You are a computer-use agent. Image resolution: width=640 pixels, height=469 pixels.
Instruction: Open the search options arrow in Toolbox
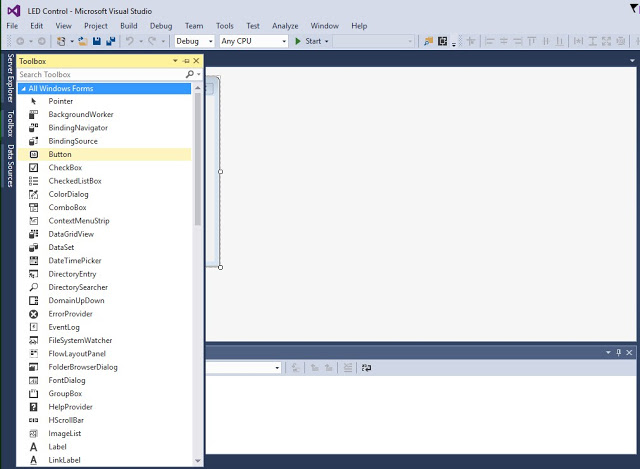[199, 74]
